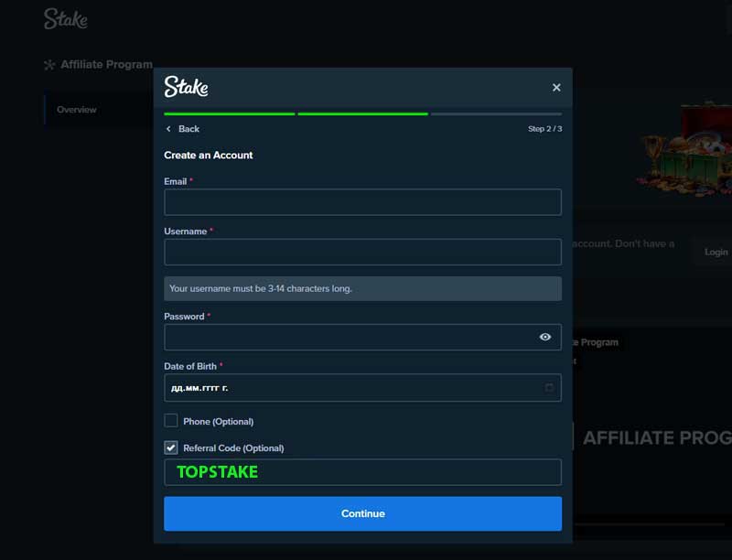Select the Overview tab in the sidebar
The width and height of the screenshot is (732, 560).
click(76, 109)
